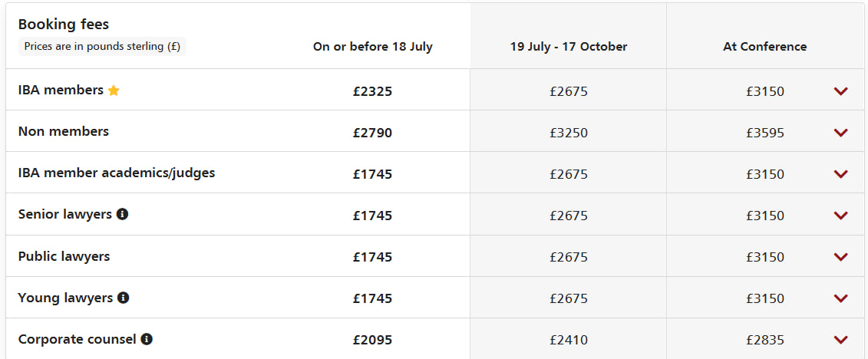This screenshot has height=359, width=868.
Task: Click the Public lawyers row label
Action: pyautogui.click(x=64, y=256)
